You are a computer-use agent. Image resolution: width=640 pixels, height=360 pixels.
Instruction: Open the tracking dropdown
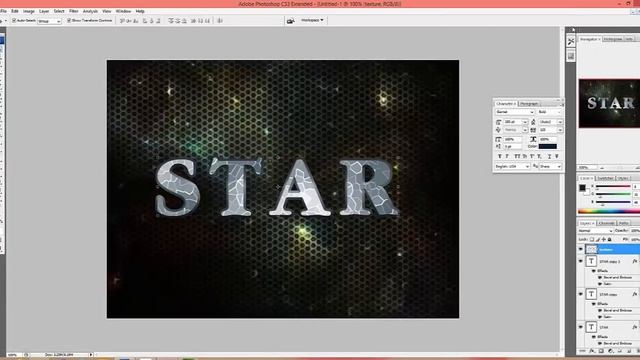pyautogui.click(x=551, y=130)
